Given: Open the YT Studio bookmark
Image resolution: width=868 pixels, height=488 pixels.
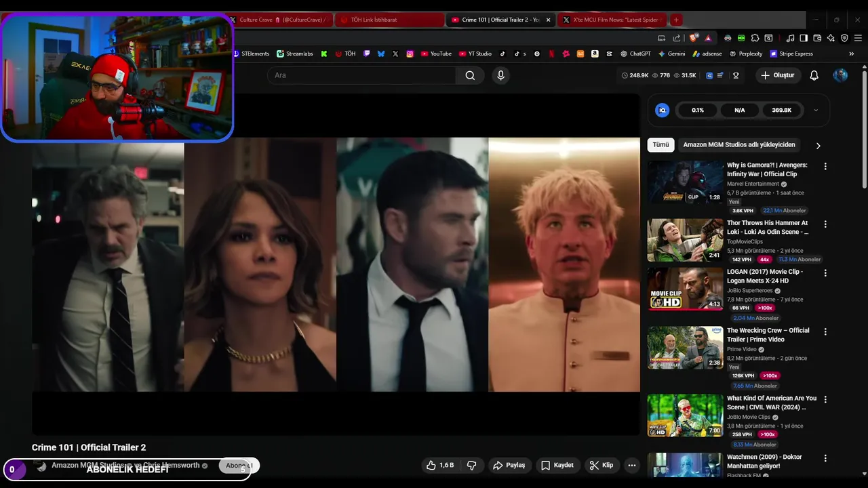Looking at the screenshot, I should pos(475,54).
